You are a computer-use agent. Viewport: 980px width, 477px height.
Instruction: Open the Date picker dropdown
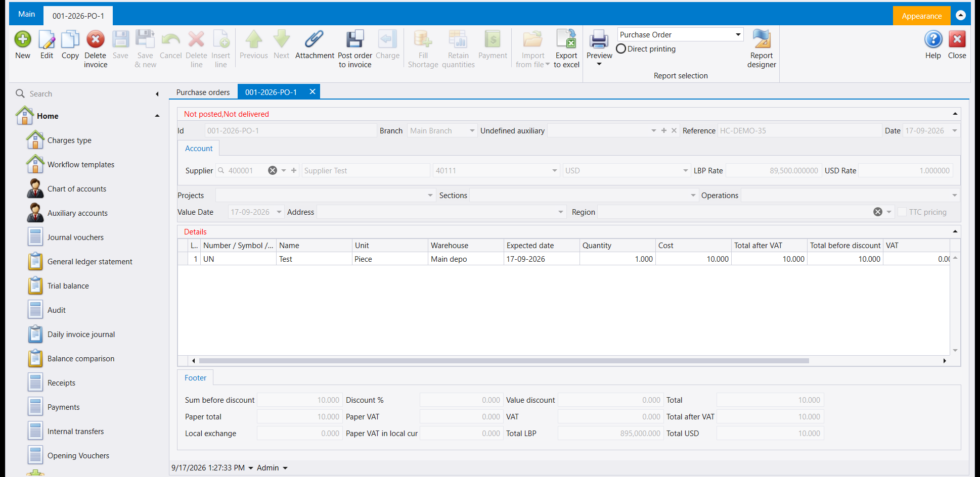point(955,131)
